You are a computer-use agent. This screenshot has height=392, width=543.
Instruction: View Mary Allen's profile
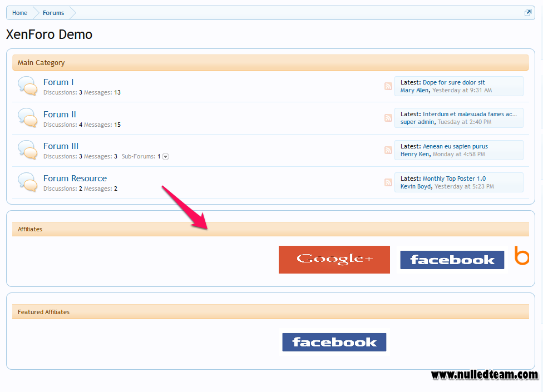pyautogui.click(x=414, y=90)
